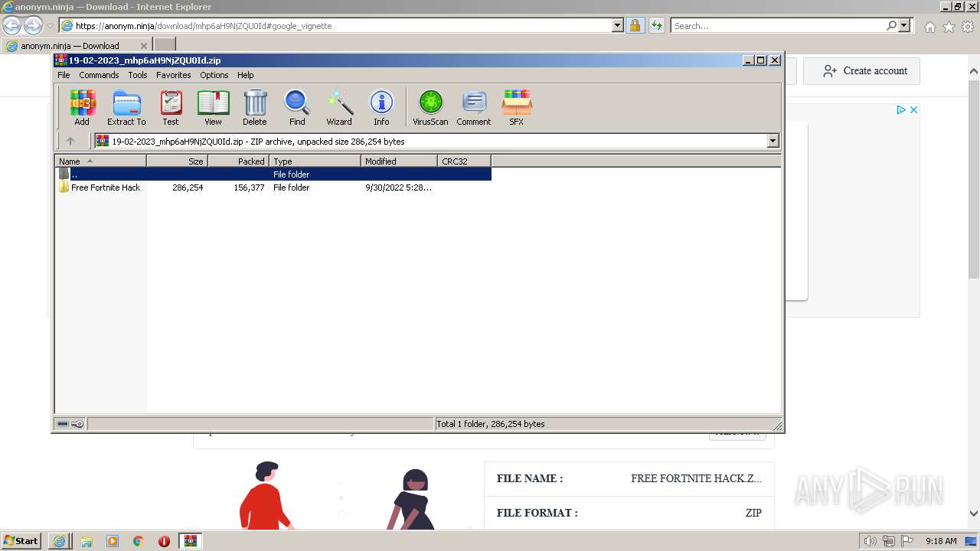Go forward in Internet Explorer
The height and width of the screenshot is (551, 980).
point(33,25)
